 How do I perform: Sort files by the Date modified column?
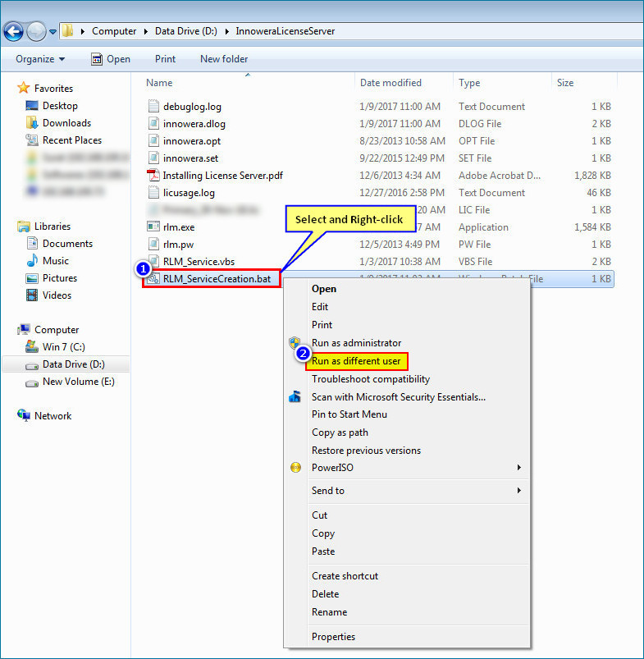point(391,83)
